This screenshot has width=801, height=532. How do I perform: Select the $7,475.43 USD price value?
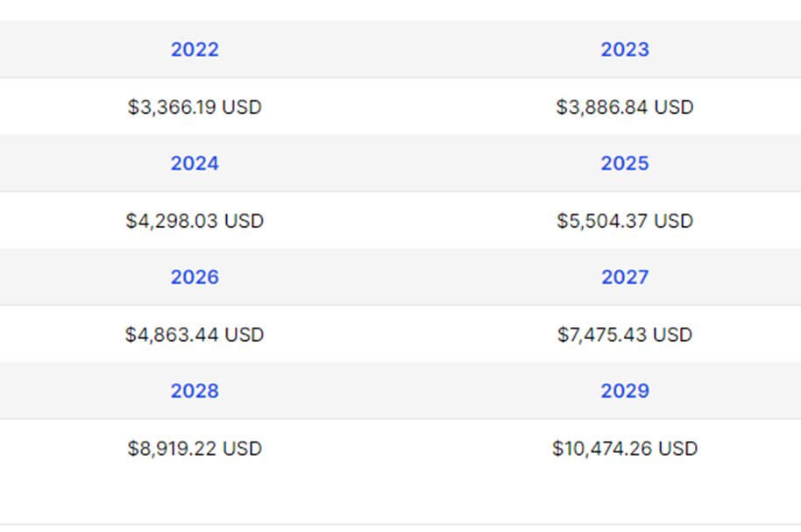point(625,335)
